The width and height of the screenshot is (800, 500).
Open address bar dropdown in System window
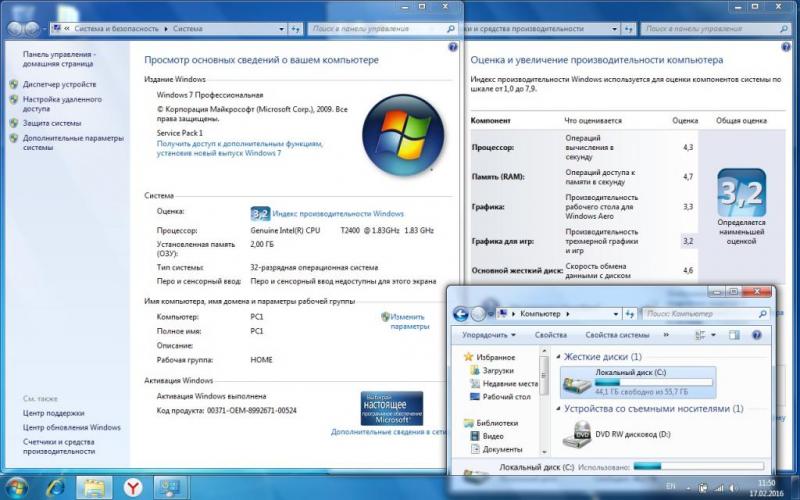[282, 29]
